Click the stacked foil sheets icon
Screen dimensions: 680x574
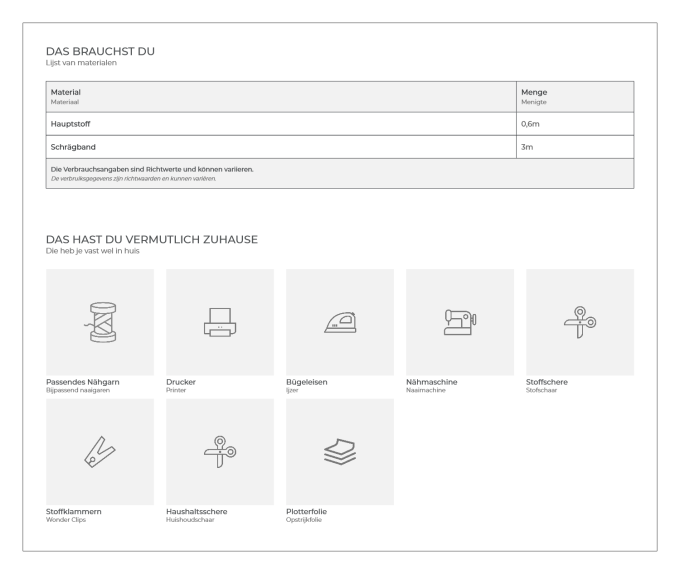click(x=340, y=452)
